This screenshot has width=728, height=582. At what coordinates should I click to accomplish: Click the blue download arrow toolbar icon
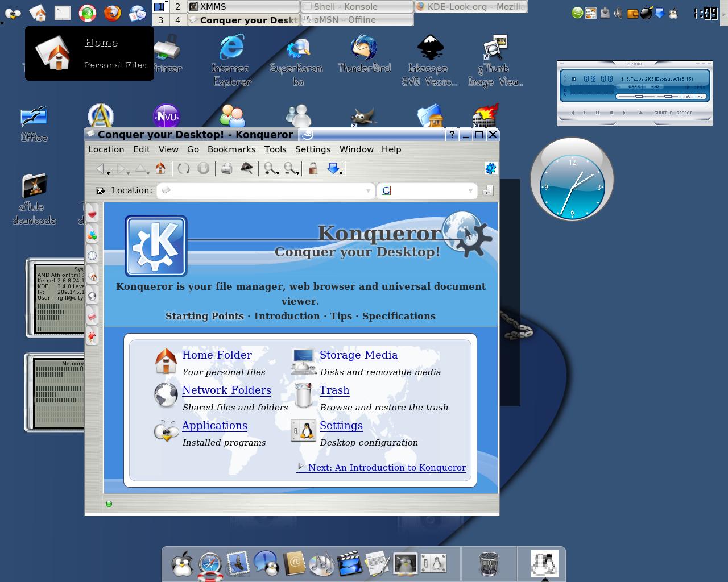coord(333,168)
